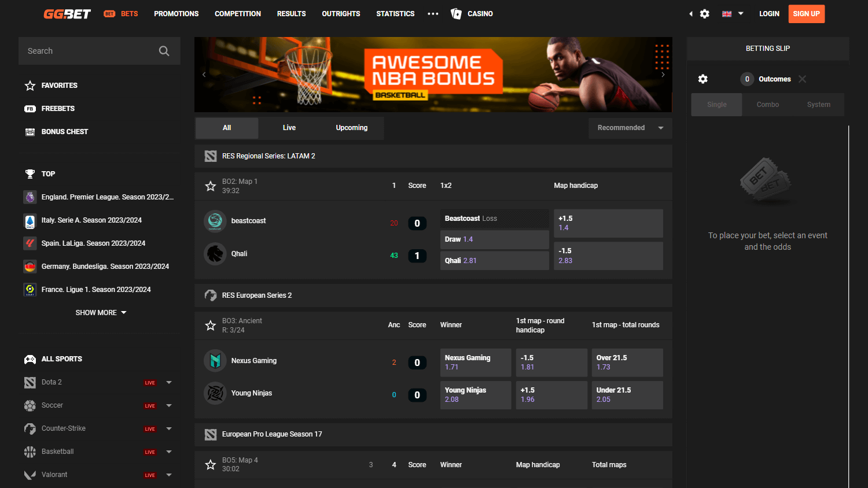Open the Promotions menu
Screen dimensions: 868x488
coord(176,14)
